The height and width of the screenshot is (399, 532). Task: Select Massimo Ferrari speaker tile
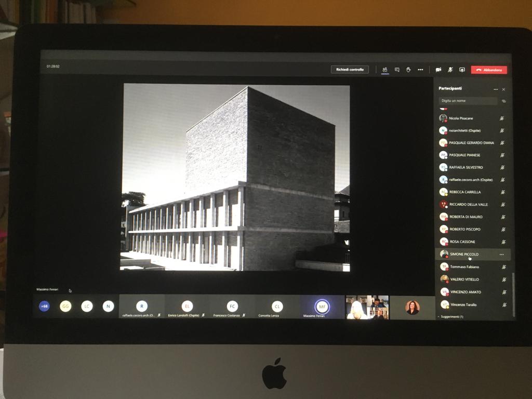coord(322,307)
